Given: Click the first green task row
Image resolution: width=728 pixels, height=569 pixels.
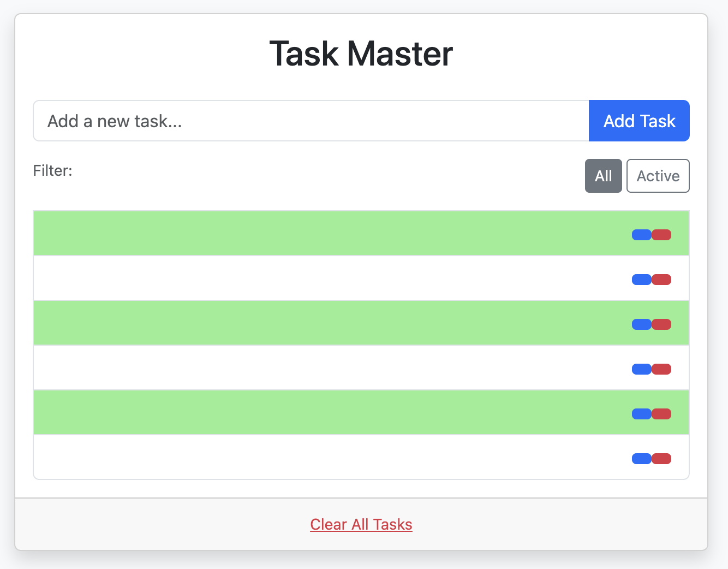Looking at the screenshot, I should tap(327, 233).
